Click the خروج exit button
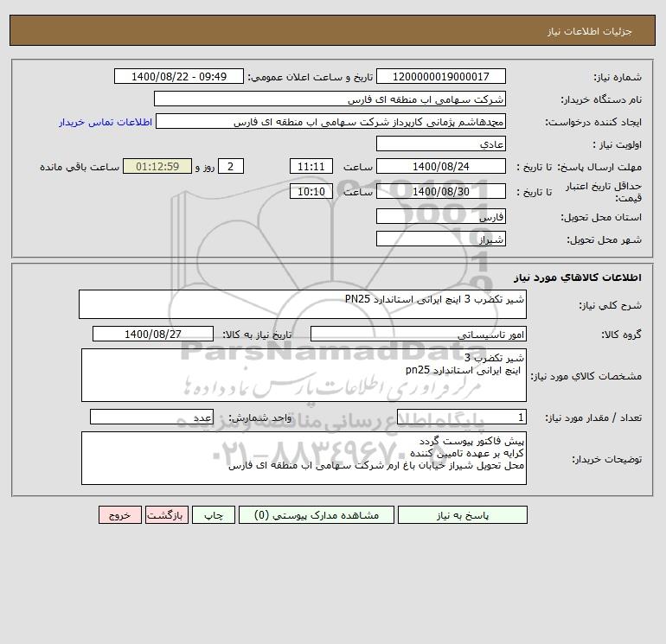This screenshot has width=666, height=644. click(119, 515)
